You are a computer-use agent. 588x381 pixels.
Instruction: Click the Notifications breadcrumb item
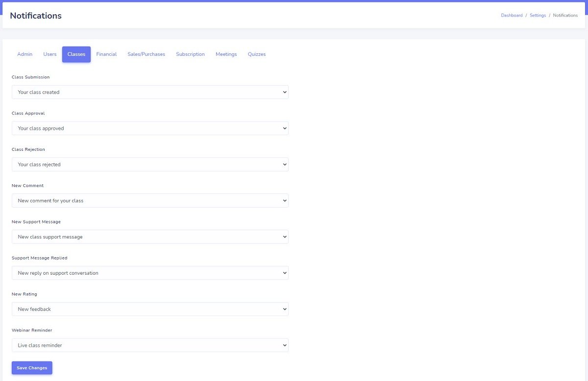(x=565, y=16)
